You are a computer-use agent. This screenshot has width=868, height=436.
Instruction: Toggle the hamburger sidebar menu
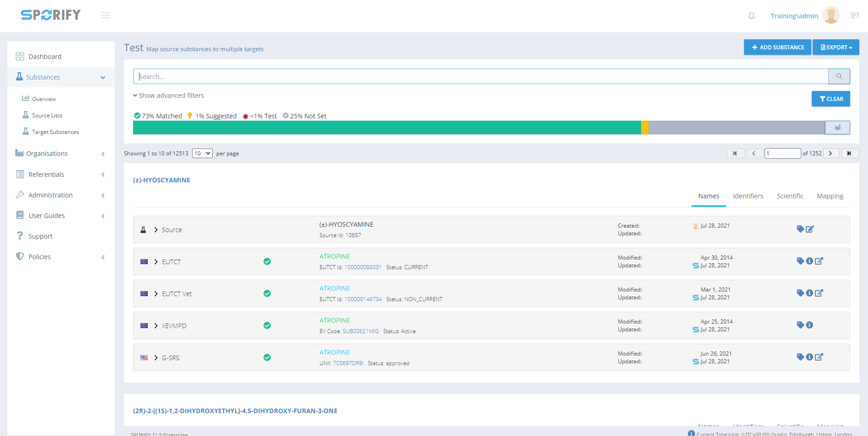click(x=106, y=16)
